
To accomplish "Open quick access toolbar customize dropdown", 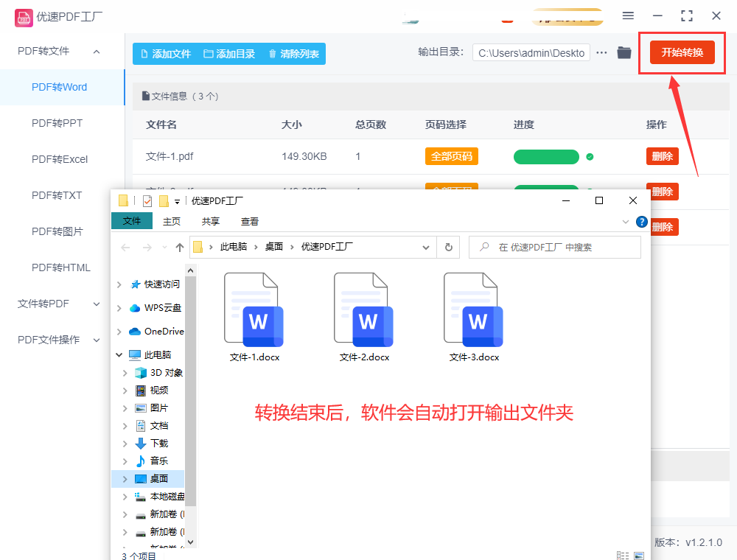I will [x=177, y=202].
